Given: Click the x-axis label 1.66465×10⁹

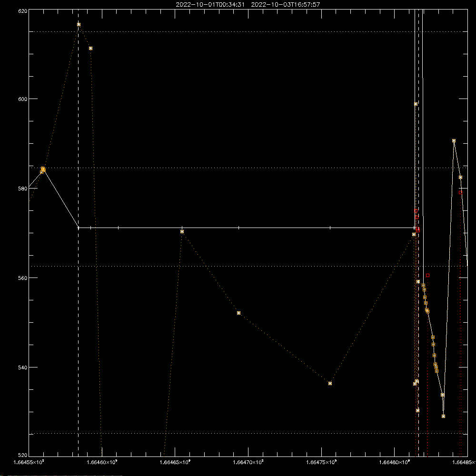Looking at the screenshot, I should (x=175, y=462).
